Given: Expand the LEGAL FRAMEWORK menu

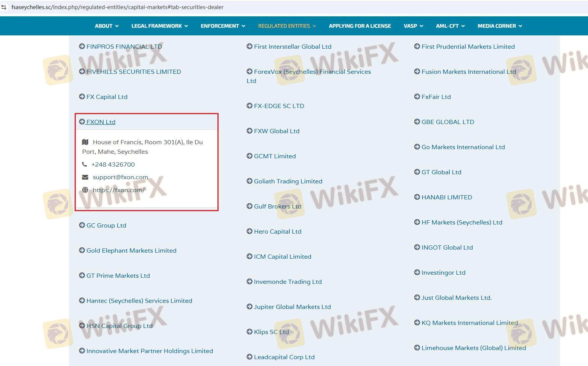Looking at the screenshot, I should pyautogui.click(x=160, y=26).
